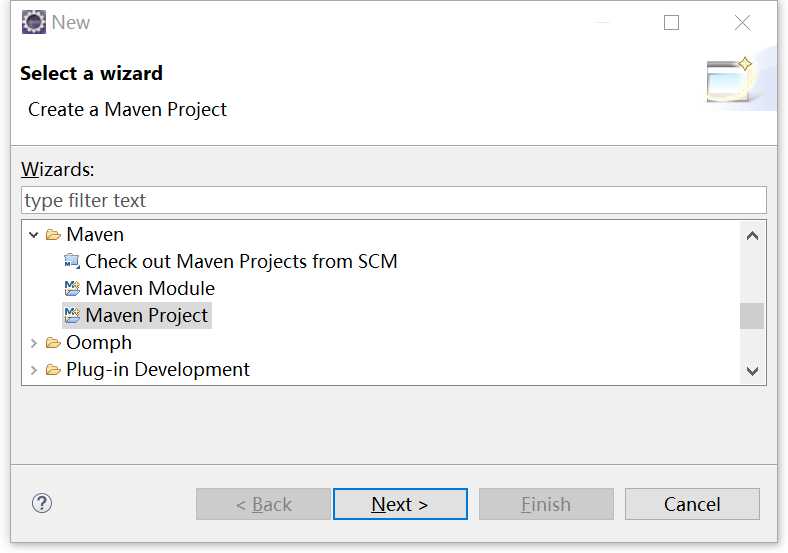Image resolution: width=788 pixels, height=553 pixels.
Task: Click the Next button
Action: click(400, 504)
